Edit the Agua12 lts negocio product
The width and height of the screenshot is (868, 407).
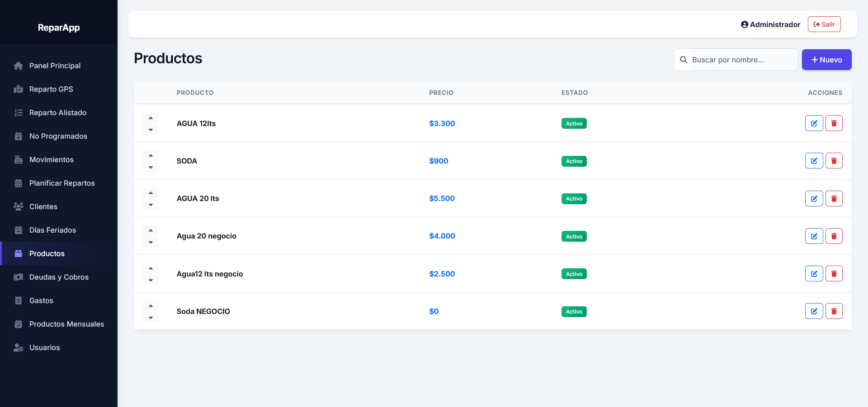[x=814, y=274]
